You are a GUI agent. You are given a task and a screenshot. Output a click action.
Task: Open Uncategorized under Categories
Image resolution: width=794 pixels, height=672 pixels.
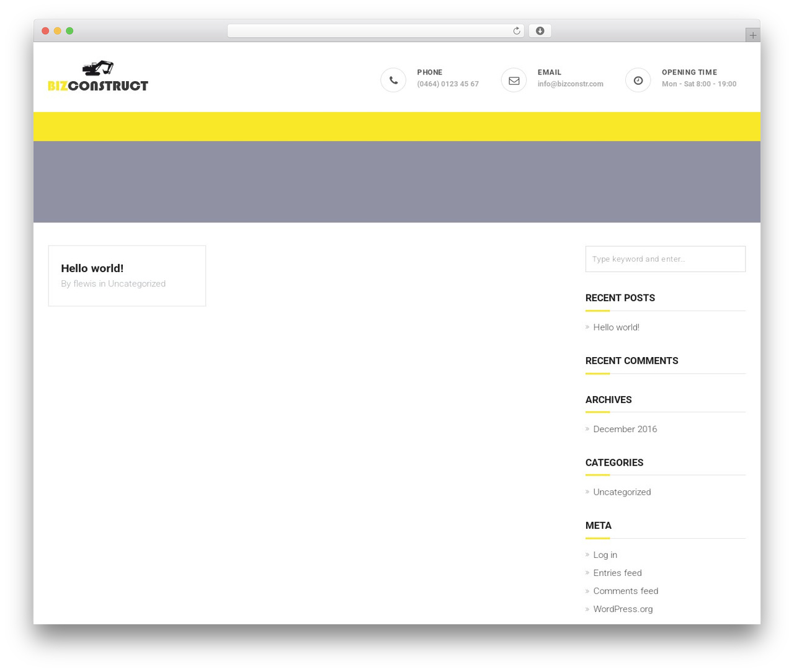click(x=622, y=492)
